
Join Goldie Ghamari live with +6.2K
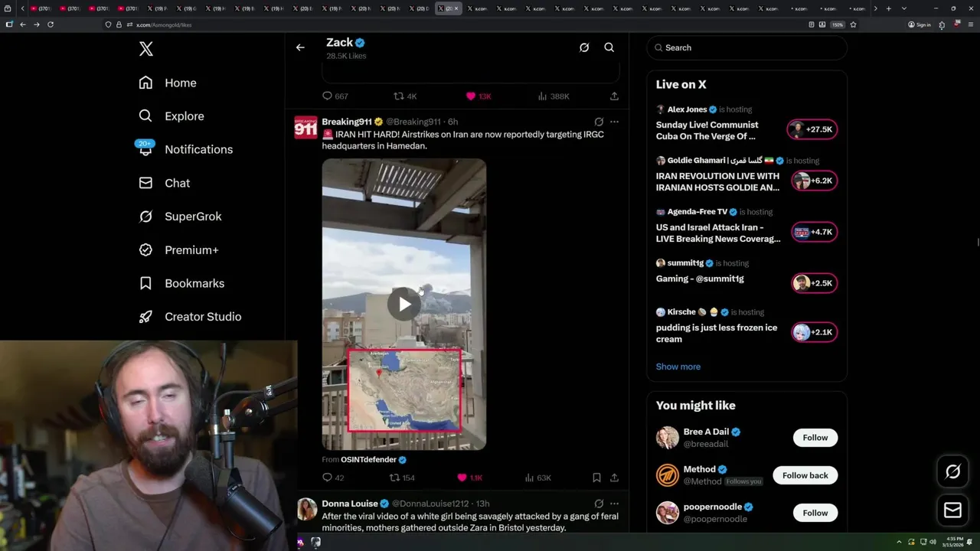point(813,181)
